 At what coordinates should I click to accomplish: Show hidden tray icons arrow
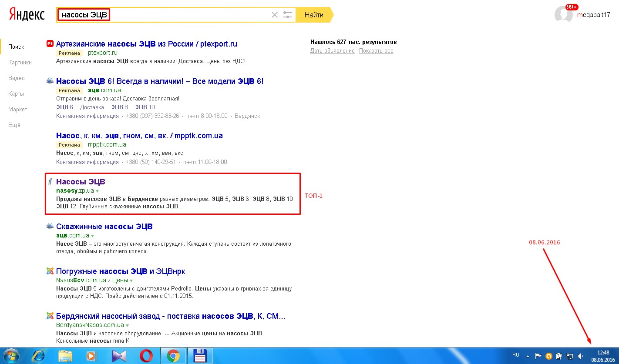pyautogui.click(x=528, y=356)
